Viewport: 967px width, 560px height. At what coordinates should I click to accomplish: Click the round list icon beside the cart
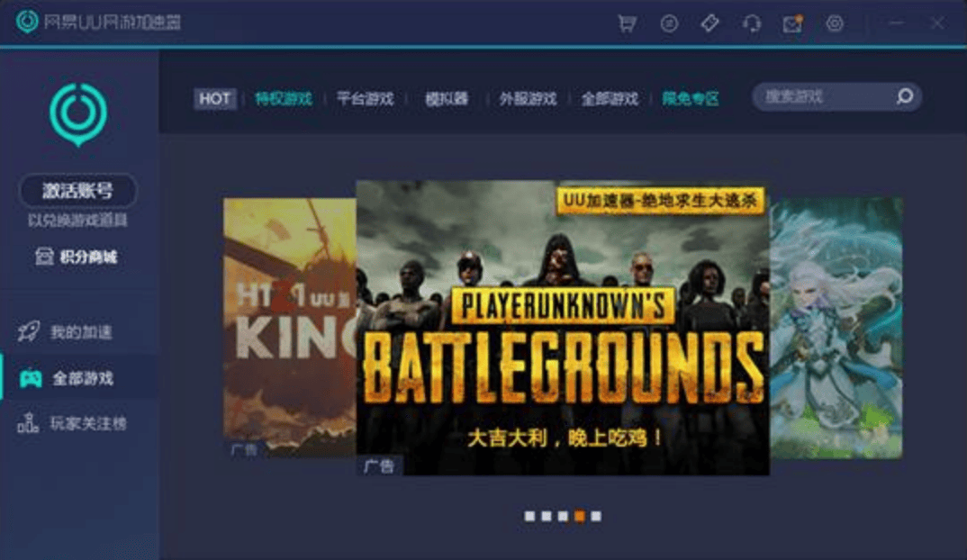(669, 23)
